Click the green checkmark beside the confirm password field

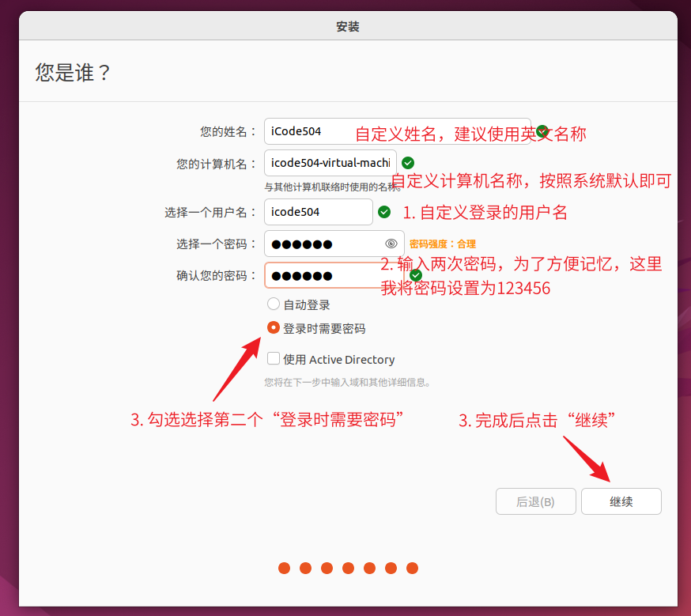point(416,275)
